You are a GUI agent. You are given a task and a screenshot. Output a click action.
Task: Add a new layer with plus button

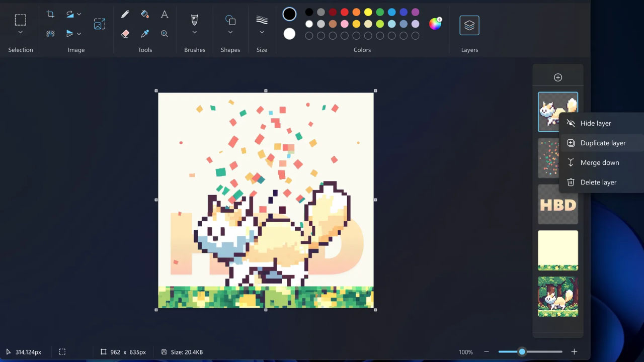pyautogui.click(x=558, y=77)
